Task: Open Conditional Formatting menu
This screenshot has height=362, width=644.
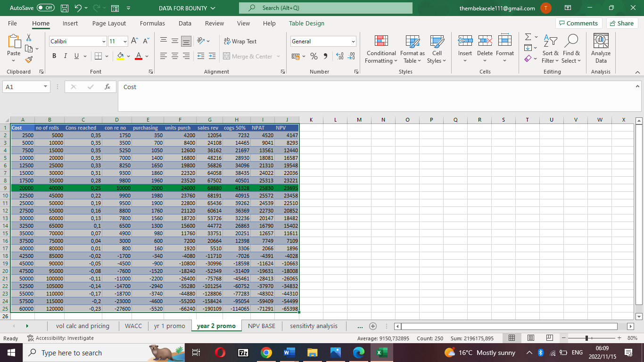Action: pyautogui.click(x=381, y=49)
